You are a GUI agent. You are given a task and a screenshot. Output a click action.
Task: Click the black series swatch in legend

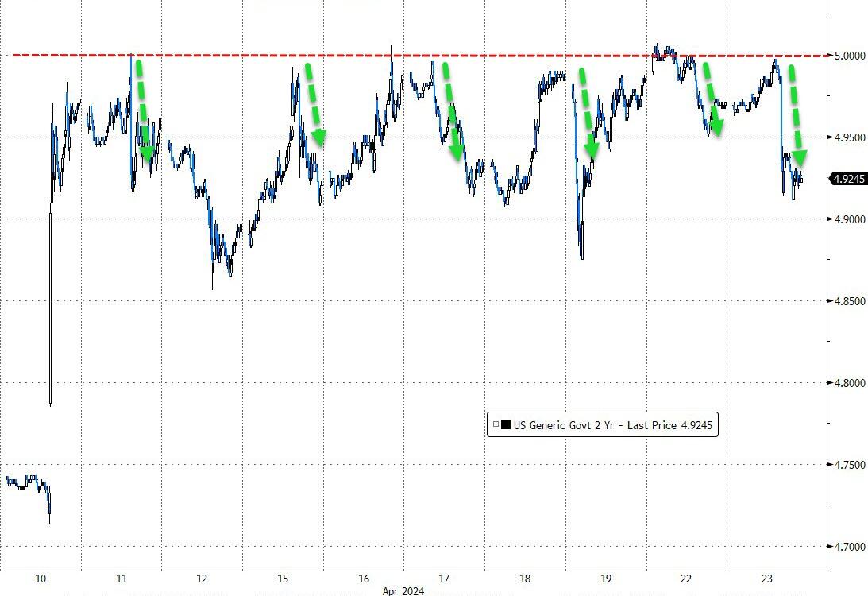[x=505, y=425]
